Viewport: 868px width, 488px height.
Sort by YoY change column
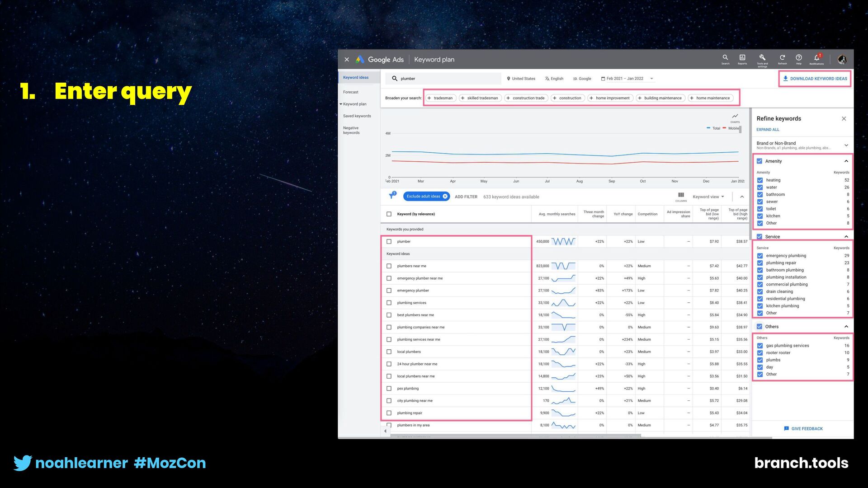(623, 214)
